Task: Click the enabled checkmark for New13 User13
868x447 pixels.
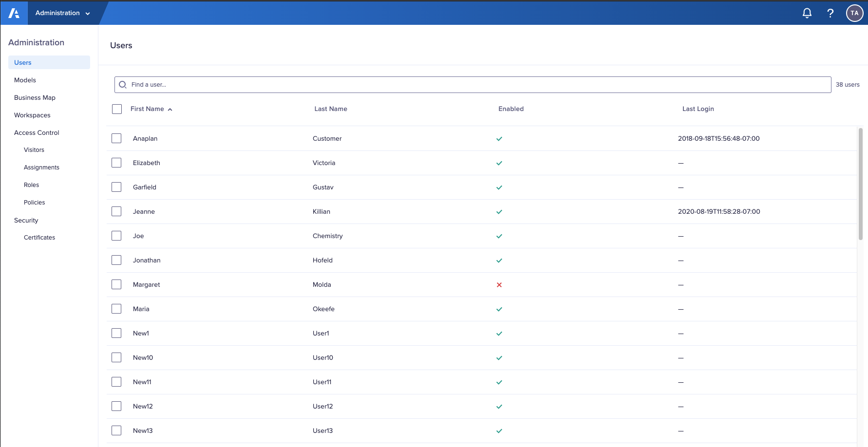Action: pos(499,431)
